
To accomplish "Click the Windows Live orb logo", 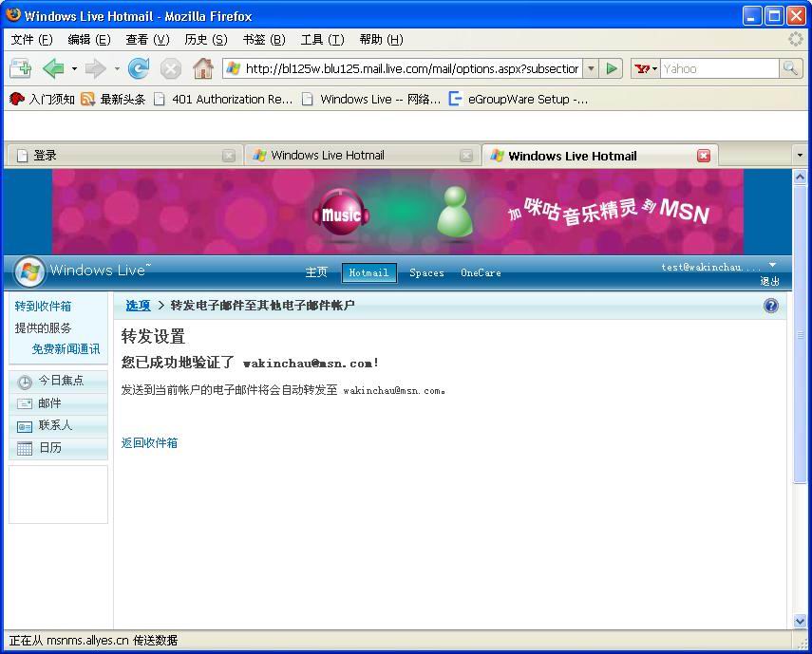I will pyautogui.click(x=29, y=271).
